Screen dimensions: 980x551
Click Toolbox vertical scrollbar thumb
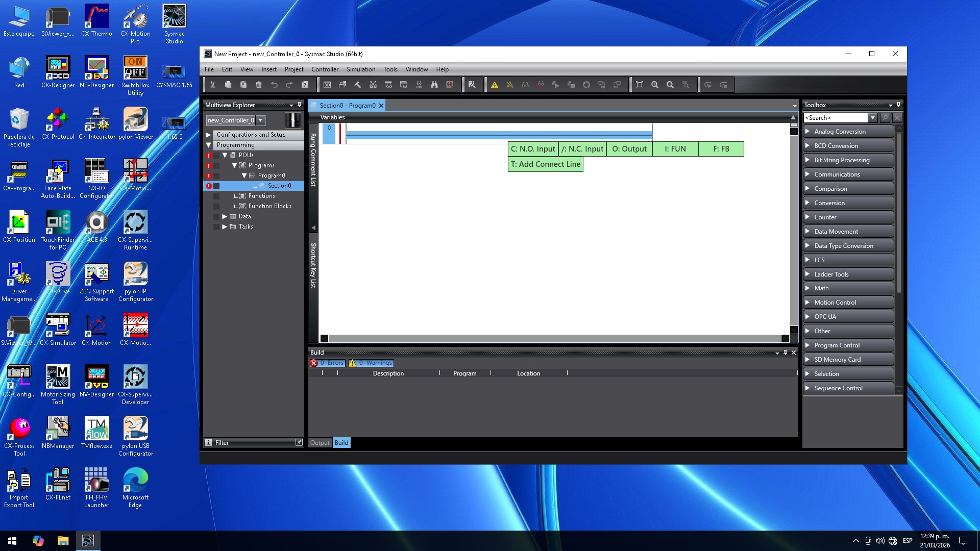point(899,213)
